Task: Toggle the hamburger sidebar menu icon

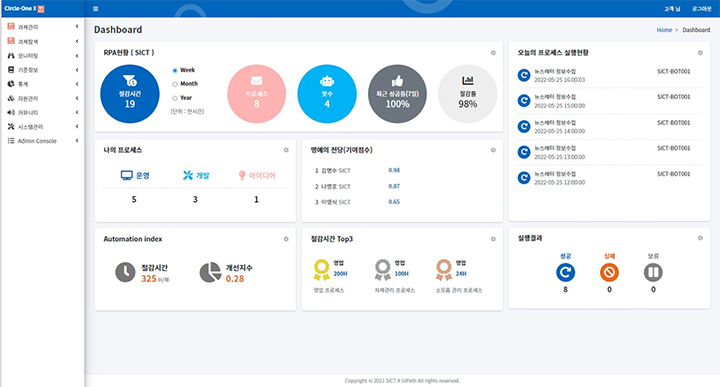Action: (96, 9)
